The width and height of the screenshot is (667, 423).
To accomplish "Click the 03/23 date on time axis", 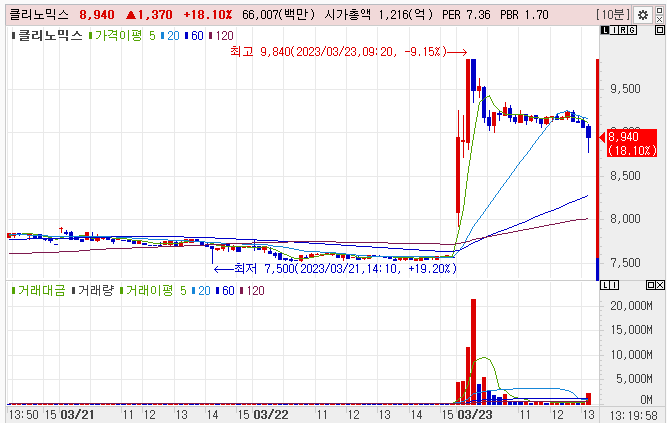I will (x=475, y=414).
